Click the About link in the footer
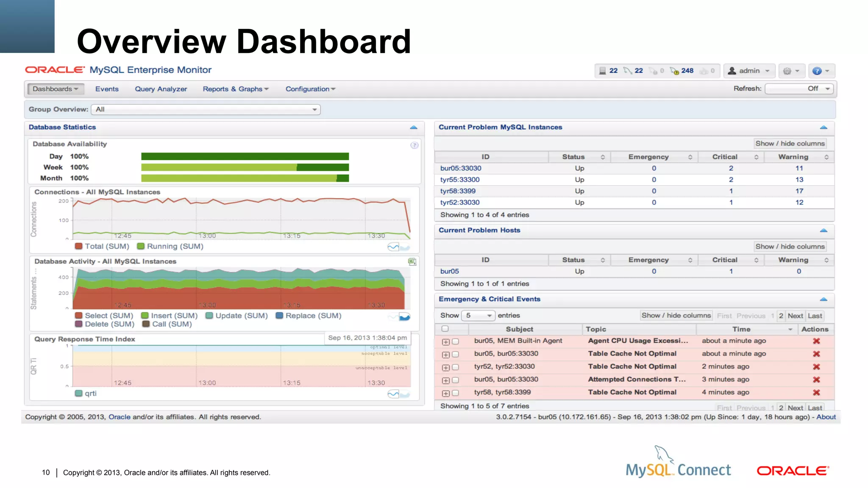 [x=826, y=417]
